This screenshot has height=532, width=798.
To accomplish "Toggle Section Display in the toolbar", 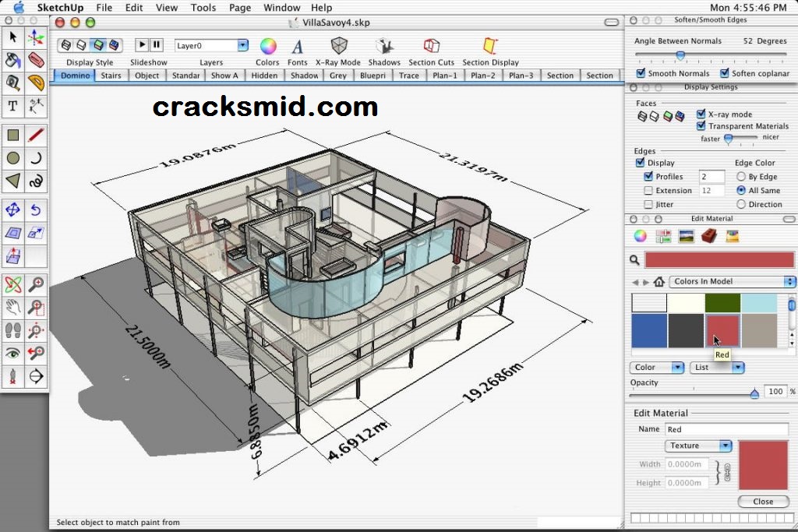I will click(491, 51).
